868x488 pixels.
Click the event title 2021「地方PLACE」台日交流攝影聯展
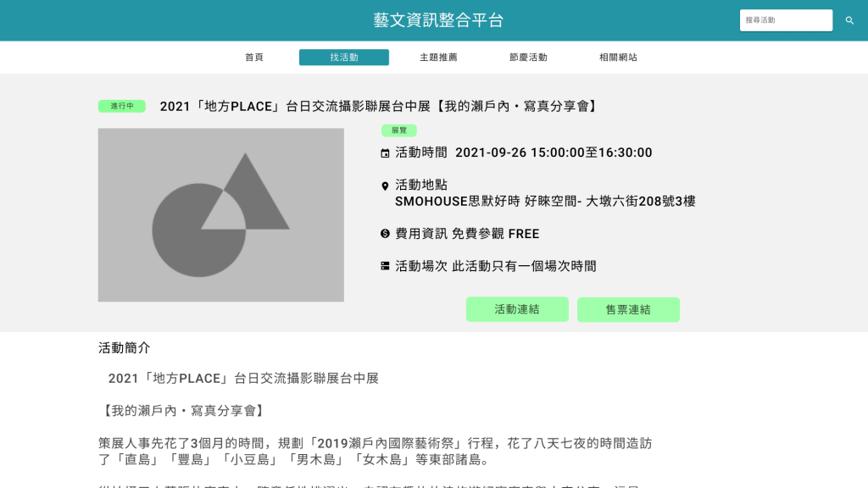380,106
